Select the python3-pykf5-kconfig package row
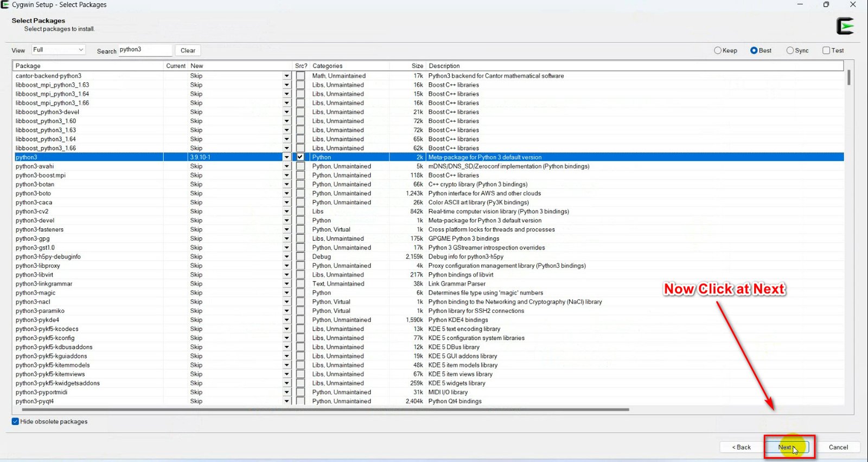868x462 pixels. 428,338
